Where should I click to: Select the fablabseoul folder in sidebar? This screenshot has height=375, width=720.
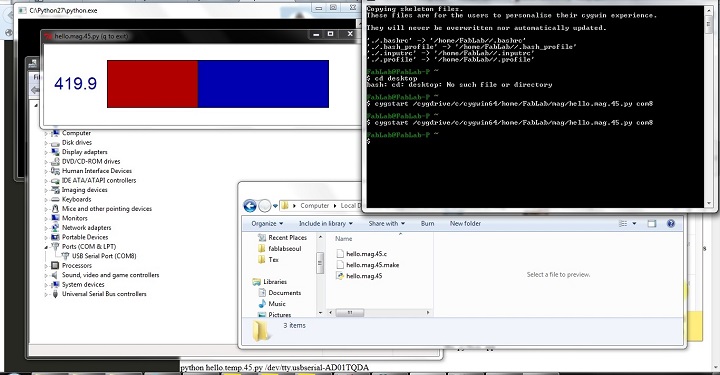tap(280, 249)
